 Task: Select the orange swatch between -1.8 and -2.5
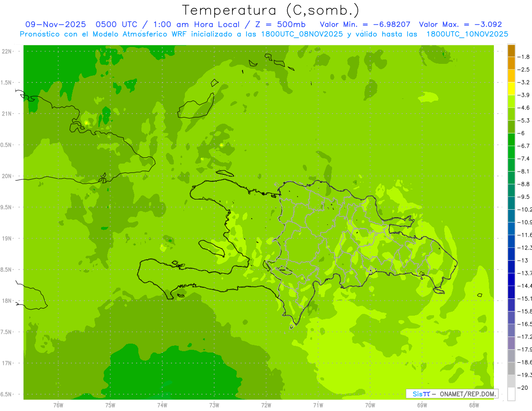[x=511, y=63]
